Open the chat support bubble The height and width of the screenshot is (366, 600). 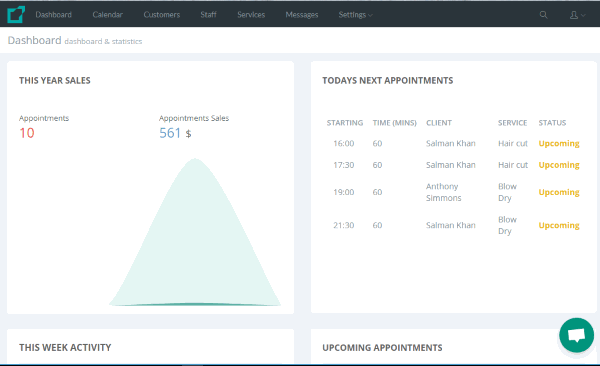576,335
